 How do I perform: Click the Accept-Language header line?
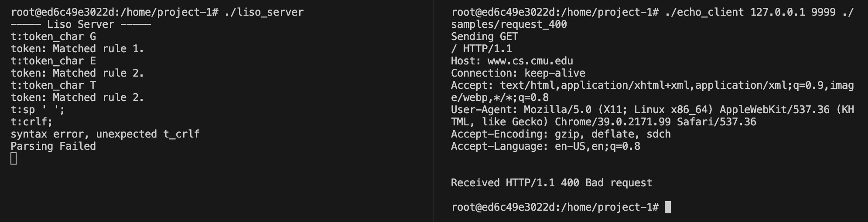(x=546, y=146)
